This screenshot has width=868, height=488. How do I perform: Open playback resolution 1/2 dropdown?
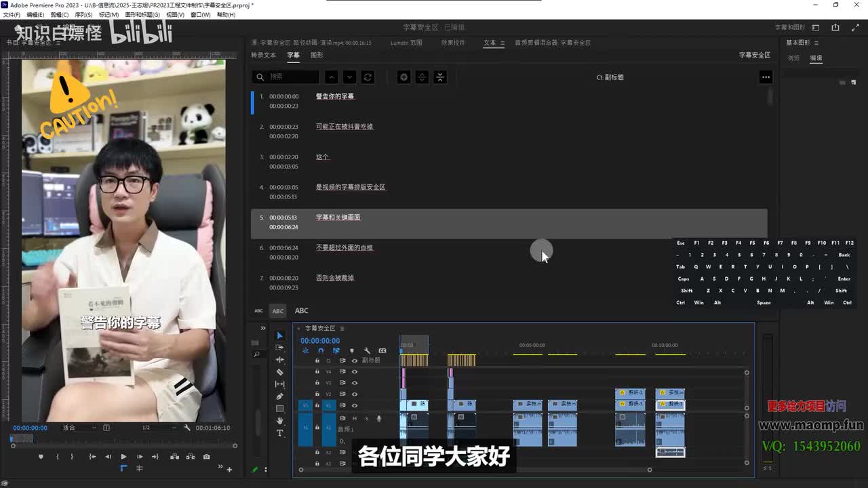(159, 428)
